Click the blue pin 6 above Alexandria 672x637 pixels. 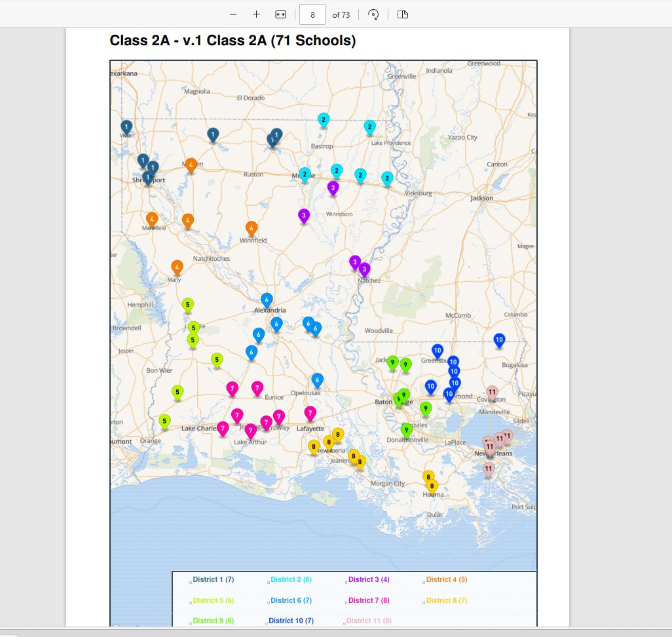tap(267, 300)
